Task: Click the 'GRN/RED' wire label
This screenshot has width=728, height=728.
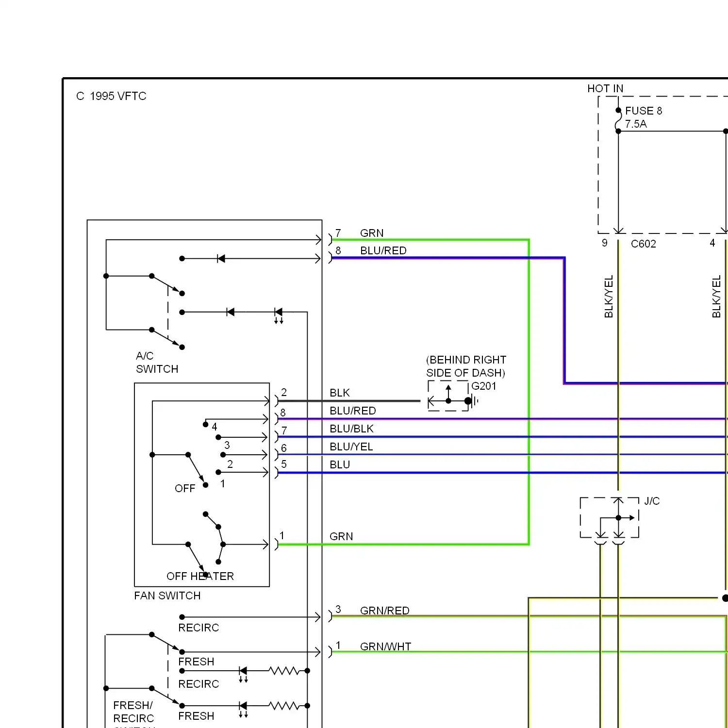Action: coord(385,611)
